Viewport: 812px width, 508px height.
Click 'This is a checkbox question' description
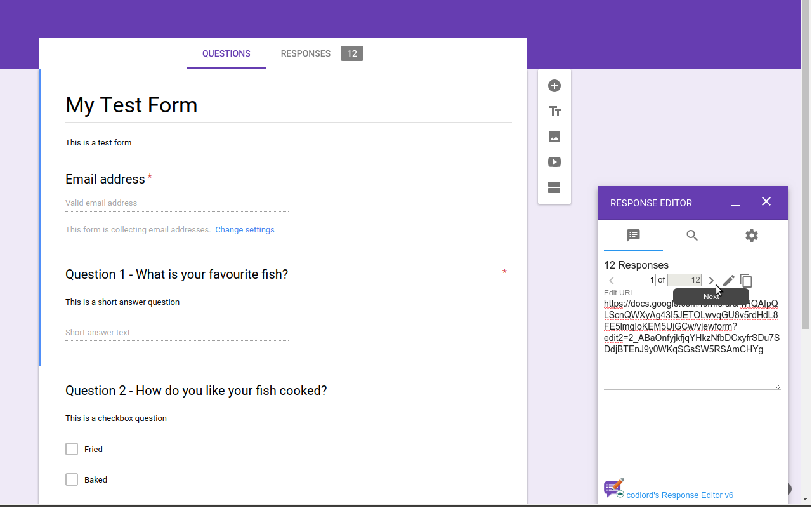(x=116, y=418)
